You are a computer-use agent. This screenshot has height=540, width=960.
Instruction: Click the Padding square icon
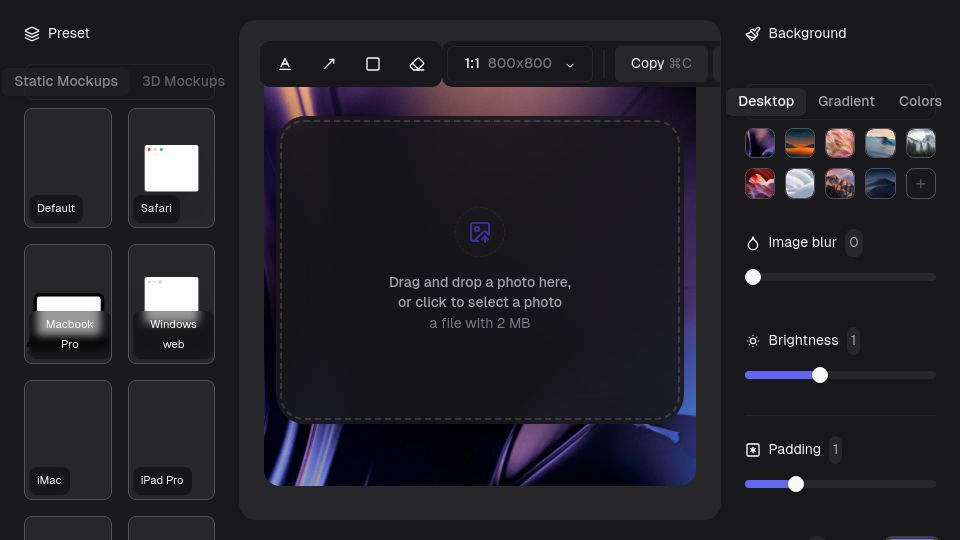click(753, 450)
